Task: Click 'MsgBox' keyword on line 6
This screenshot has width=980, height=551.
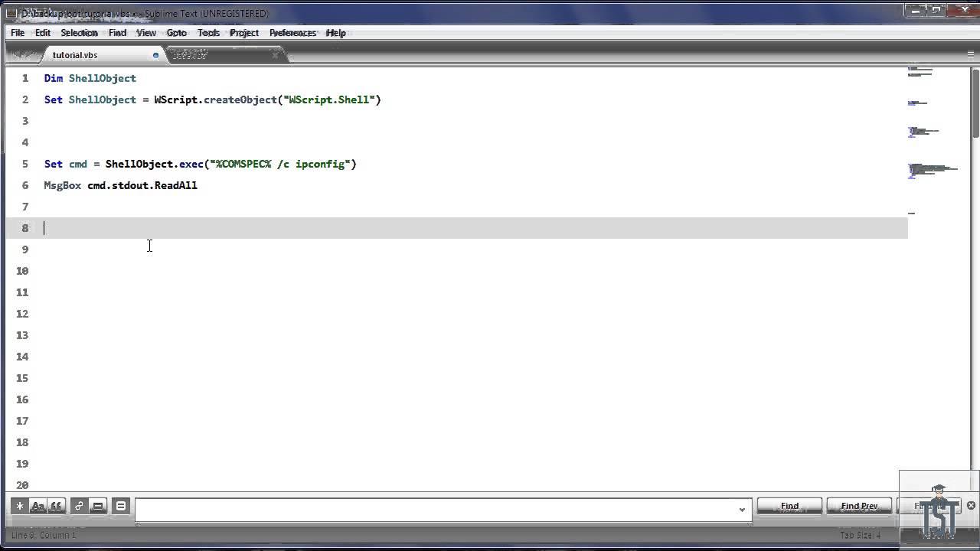Action: point(62,185)
